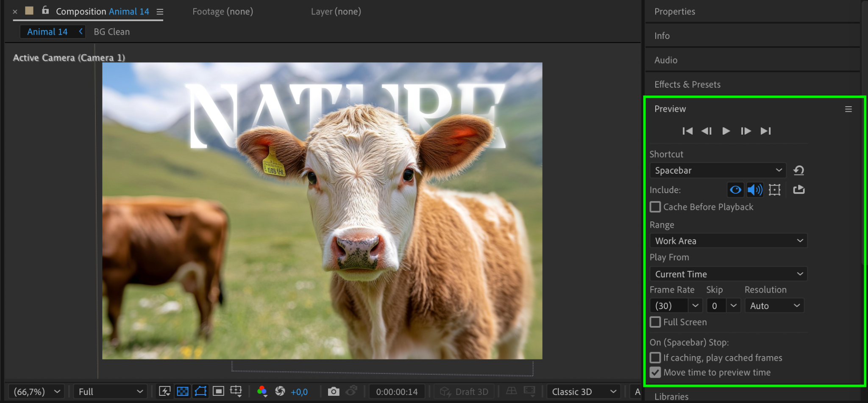The width and height of the screenshot is (868, 403).
Task: Click the exposure value +0,0
Action: point(299,392)
